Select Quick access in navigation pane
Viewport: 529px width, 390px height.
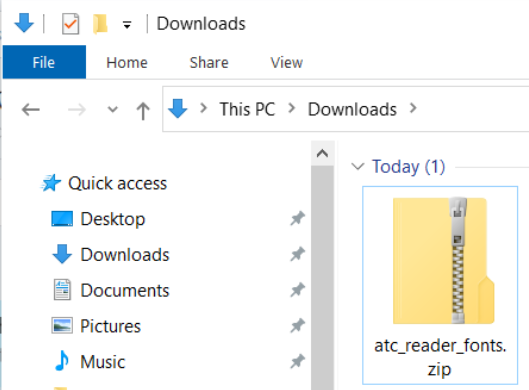click(x=117, y=184)
